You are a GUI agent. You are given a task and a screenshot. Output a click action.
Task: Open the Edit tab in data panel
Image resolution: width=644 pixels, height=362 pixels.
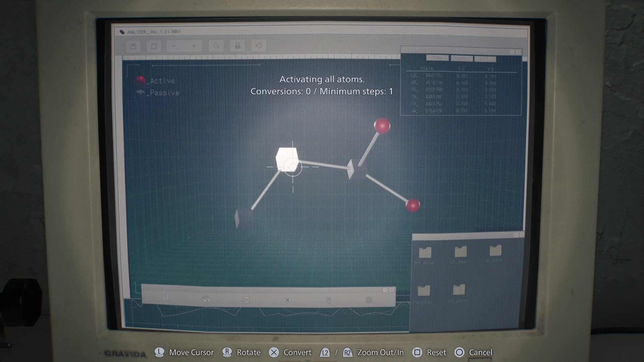tap(484, 59)
